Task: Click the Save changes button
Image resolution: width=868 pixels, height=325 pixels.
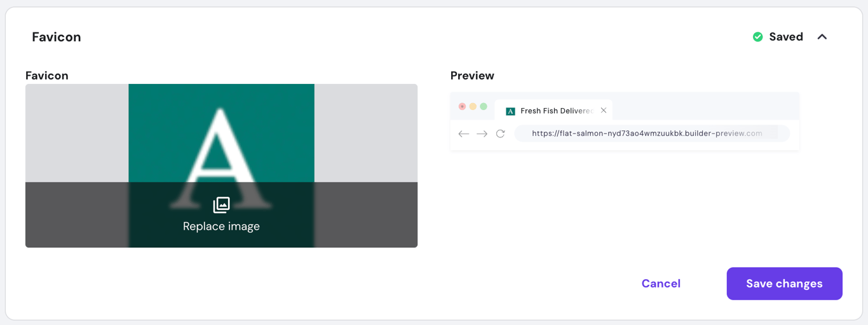Action: (785, 284)
